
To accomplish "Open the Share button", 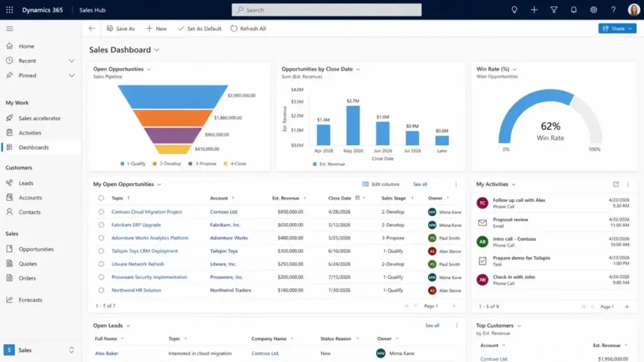I will [x=618, y=28].
